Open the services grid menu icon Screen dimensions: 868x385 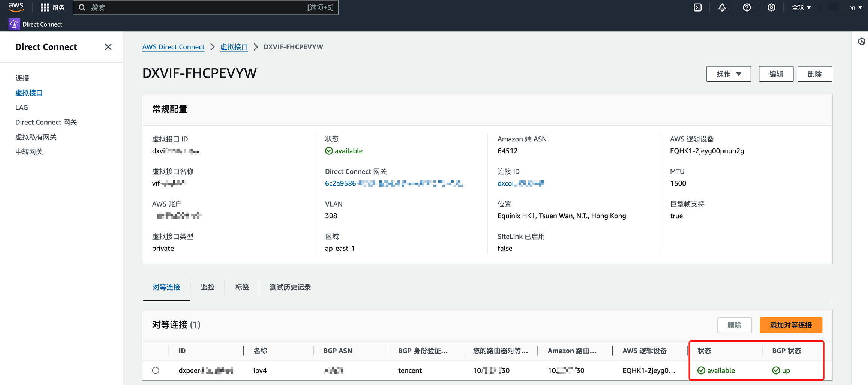[45, 7]
